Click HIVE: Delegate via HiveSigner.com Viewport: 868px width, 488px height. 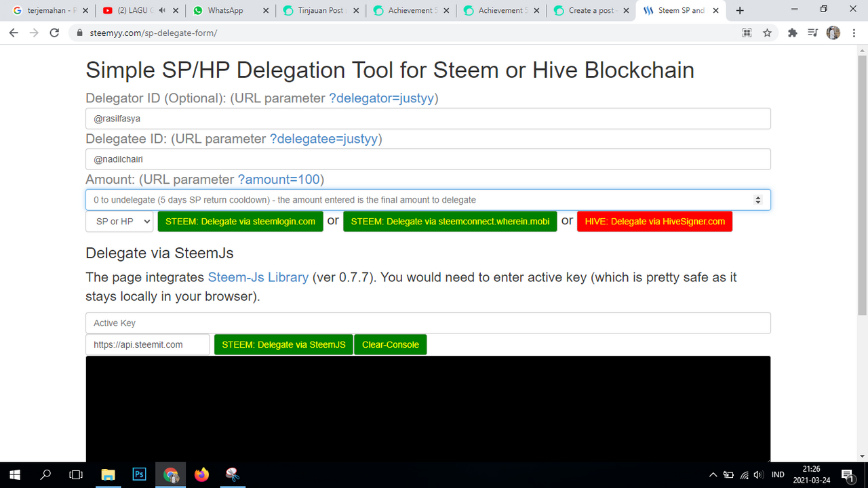pyautogui.click(x=654, y=222)
